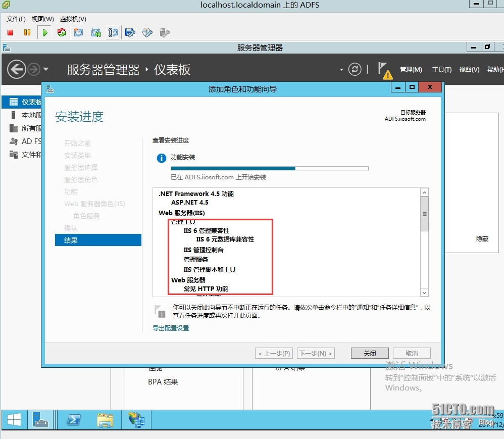Image resolution: width=504 pixels, height=439 pixels.
Task: Select 开始之前 step in wizard sidebar
Action: point(77,143)
